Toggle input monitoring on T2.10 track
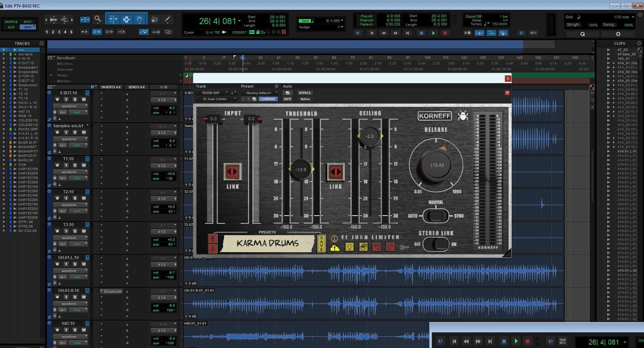Screen dimensions: 644x348 66,198
